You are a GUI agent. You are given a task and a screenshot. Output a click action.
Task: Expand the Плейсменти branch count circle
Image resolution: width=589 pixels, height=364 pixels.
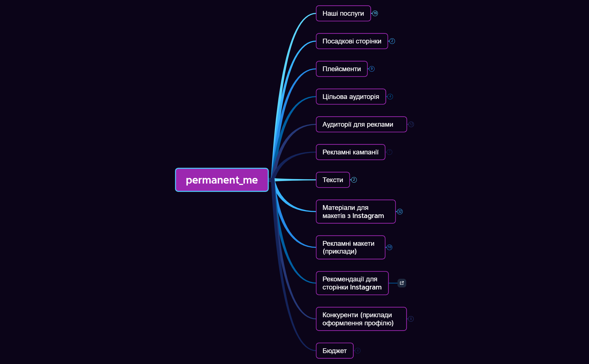click(372, 69)
